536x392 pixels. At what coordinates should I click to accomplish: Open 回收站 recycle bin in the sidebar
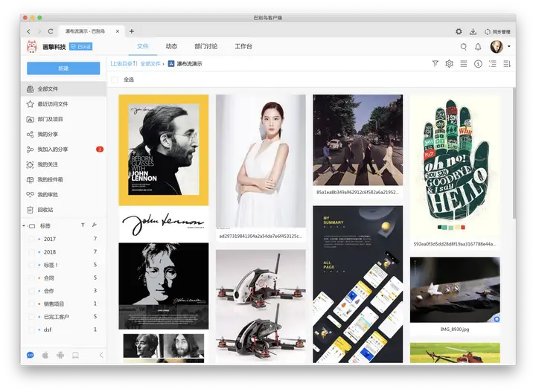point(63,210)
